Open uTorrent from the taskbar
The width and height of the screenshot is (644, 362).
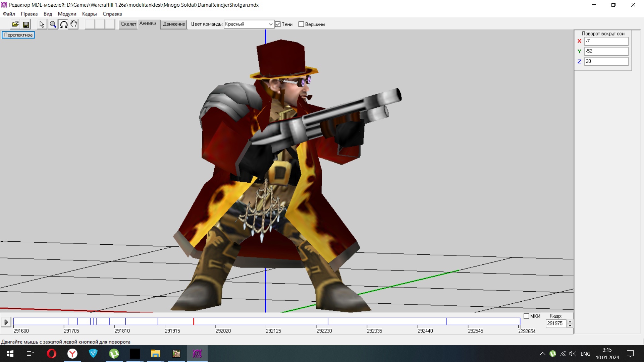point(114,354)
